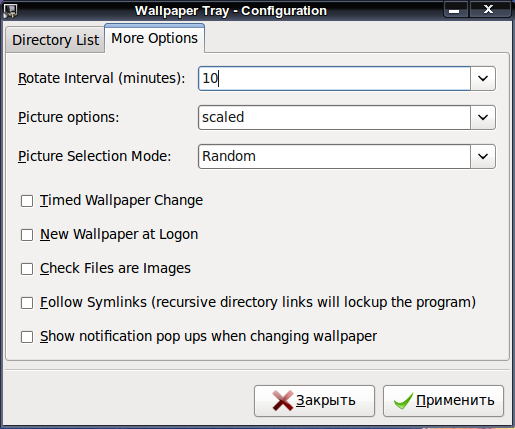This screenshot has width=515, height=429.
Task: Open the Picture Selection Mode dropdown arrow
Action: click(483, 156)
